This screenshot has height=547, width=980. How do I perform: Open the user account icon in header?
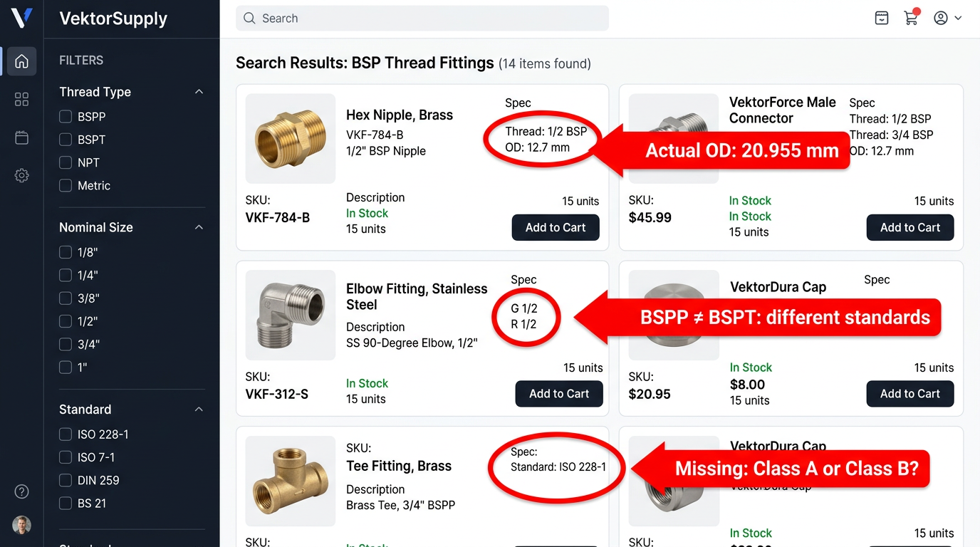coord(941,19)
